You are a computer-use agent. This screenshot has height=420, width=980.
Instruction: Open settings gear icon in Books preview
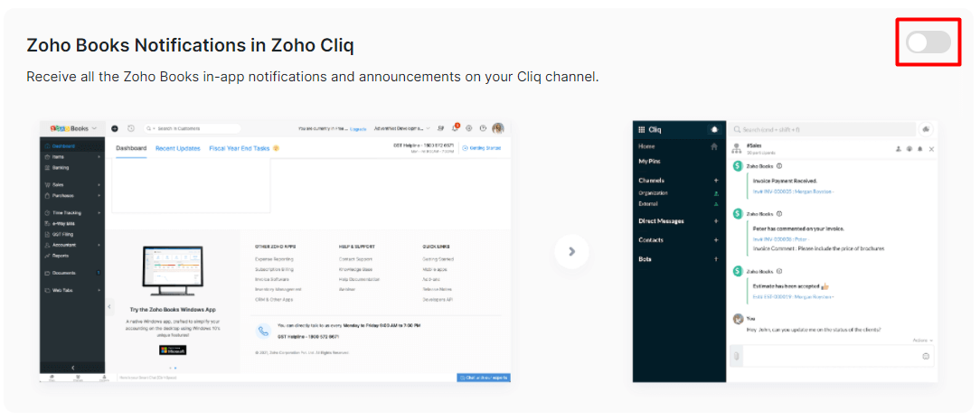click(468, 128)
